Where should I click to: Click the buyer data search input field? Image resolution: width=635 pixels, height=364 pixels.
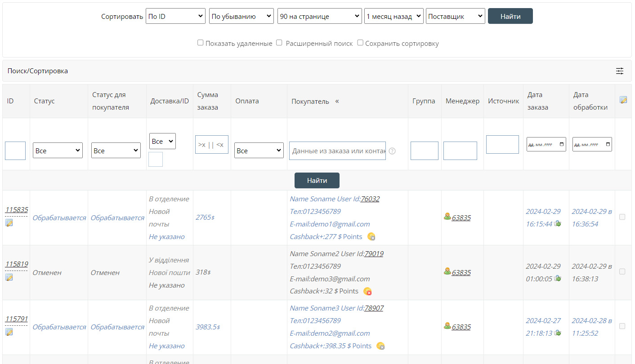pyautogui.click(x=337, y=151)
